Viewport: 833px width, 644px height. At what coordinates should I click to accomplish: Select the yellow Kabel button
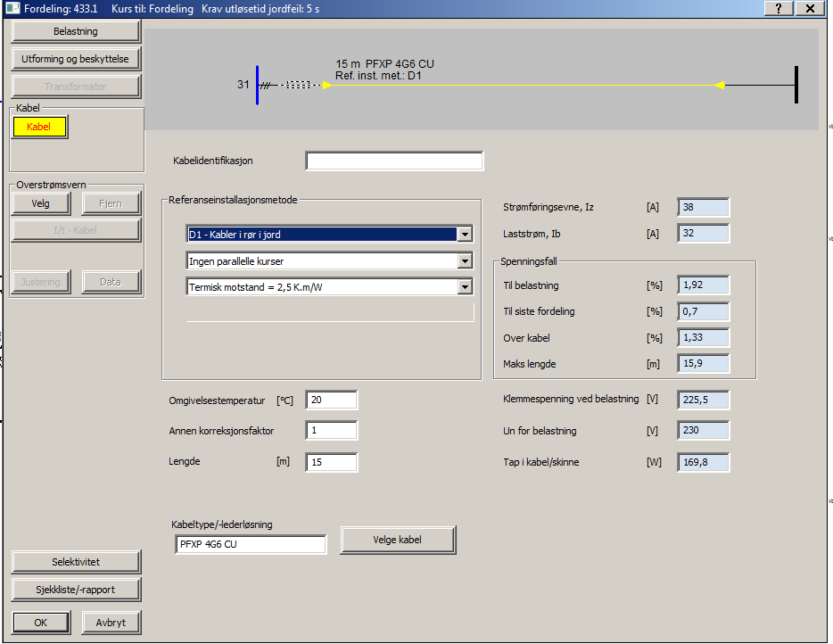(x=39, y=127)
